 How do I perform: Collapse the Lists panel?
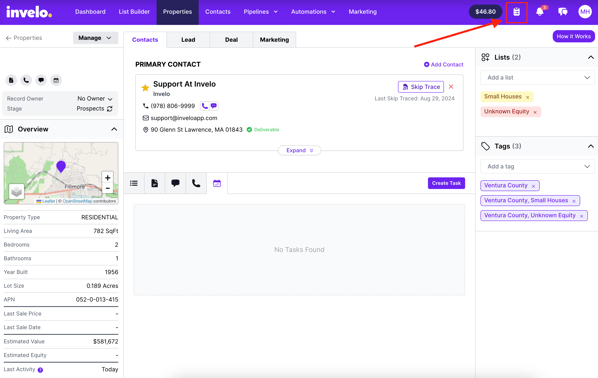tap(591, 57)
